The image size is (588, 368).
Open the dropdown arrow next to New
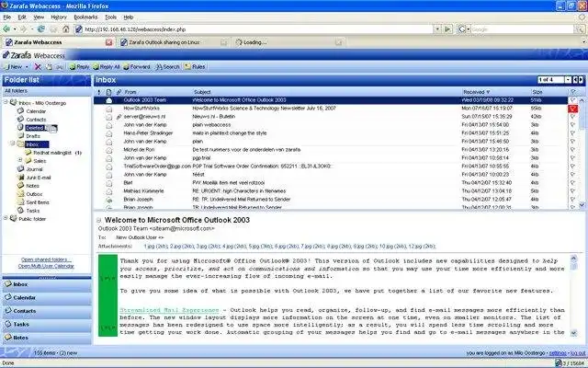(x=27, y=67)
